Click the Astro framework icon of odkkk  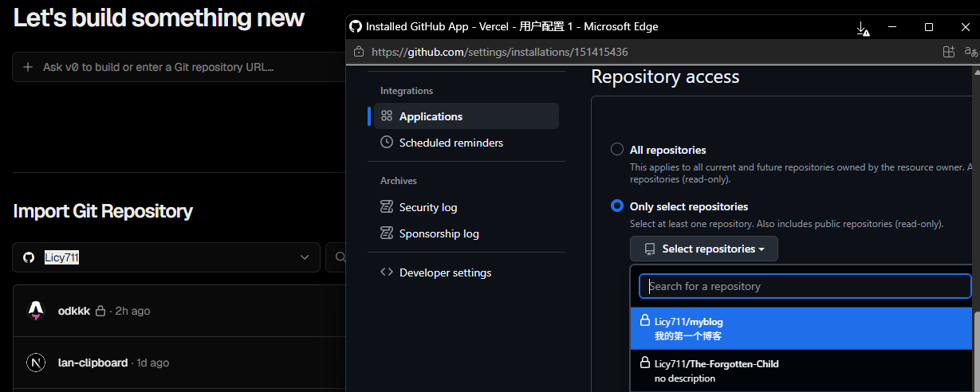point(36,311)
